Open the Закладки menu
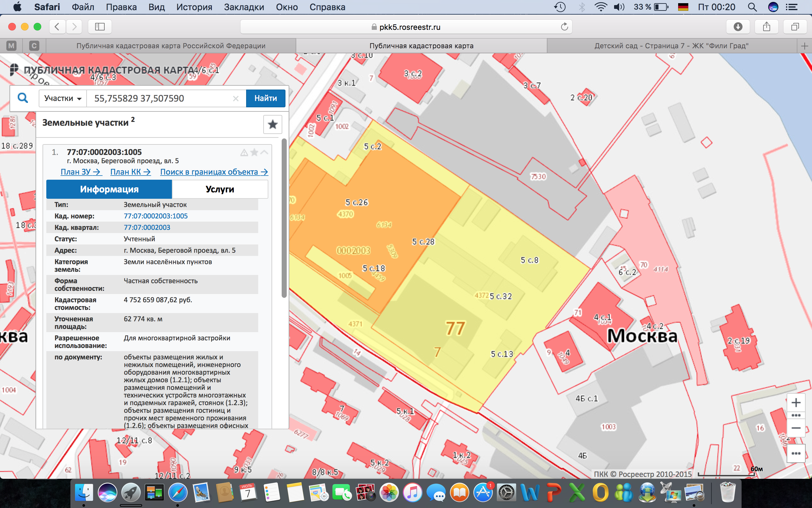 244,7
